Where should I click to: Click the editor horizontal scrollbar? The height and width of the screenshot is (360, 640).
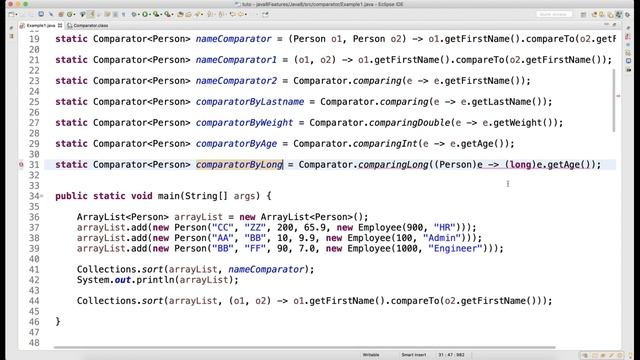click(304, 347)
